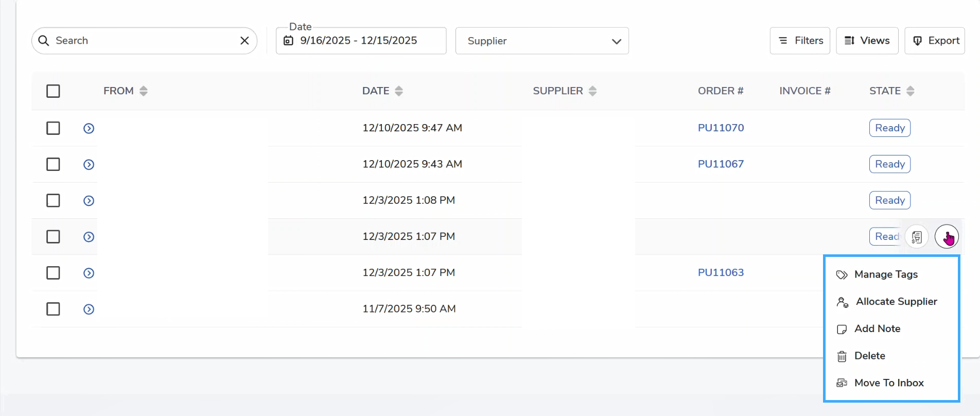Open row arrow icon for 12/10/2025 9:47 AM
Viewport: 980px width, 416px height.
[89, 128]
